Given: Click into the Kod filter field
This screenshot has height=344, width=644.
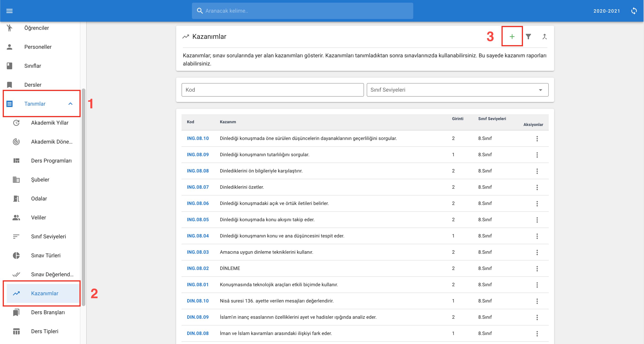Looking at the screenshot, I should (273, 90).
